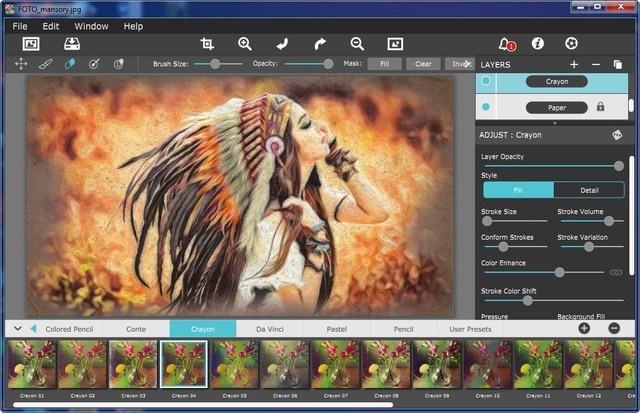This screenshot has width=640, height=413.
Task: Click the Save image icon
Action: [72, 44]
